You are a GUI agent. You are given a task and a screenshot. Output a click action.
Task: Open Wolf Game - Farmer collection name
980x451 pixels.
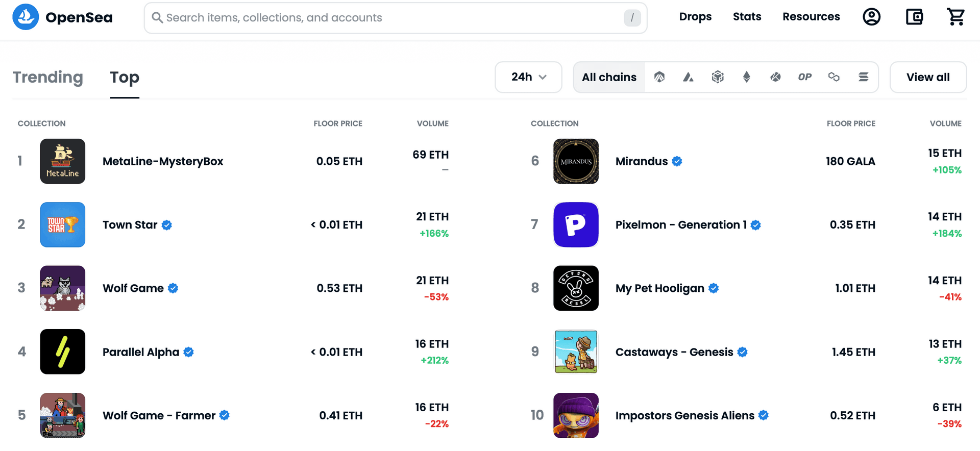click(159, 415)
